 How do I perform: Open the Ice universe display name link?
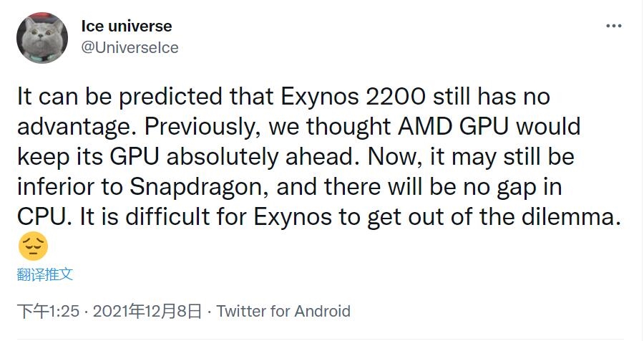127,26
